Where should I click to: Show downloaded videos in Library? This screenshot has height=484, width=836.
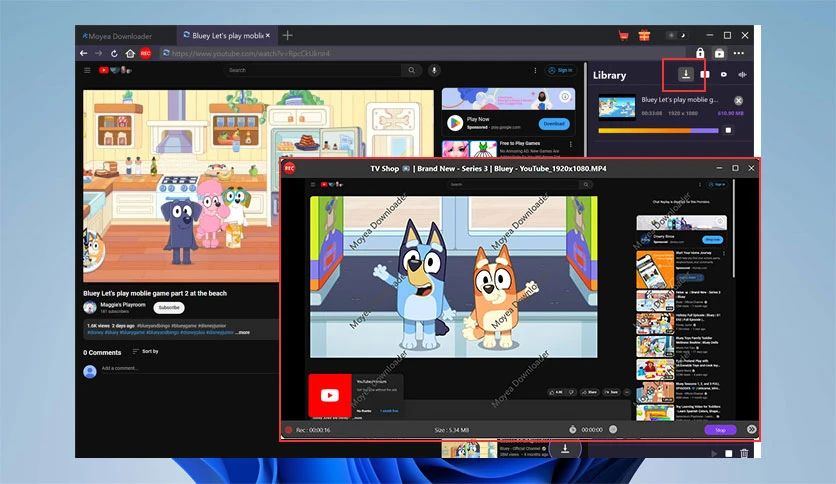point(705,75)
